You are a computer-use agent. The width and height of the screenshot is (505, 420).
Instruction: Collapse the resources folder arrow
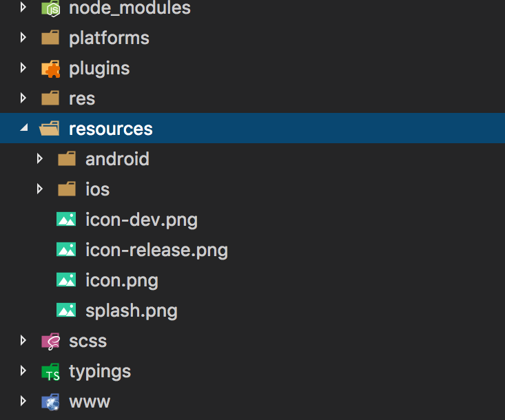point(24,128)
